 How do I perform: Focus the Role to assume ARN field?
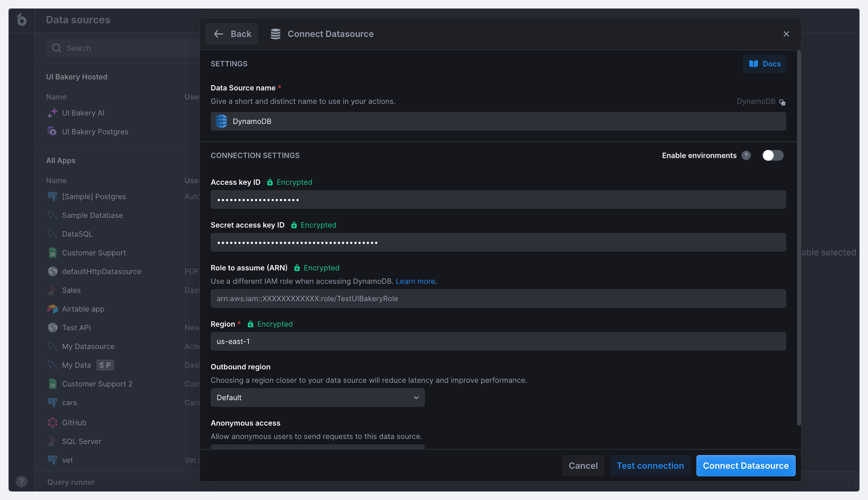pos(498,299)
